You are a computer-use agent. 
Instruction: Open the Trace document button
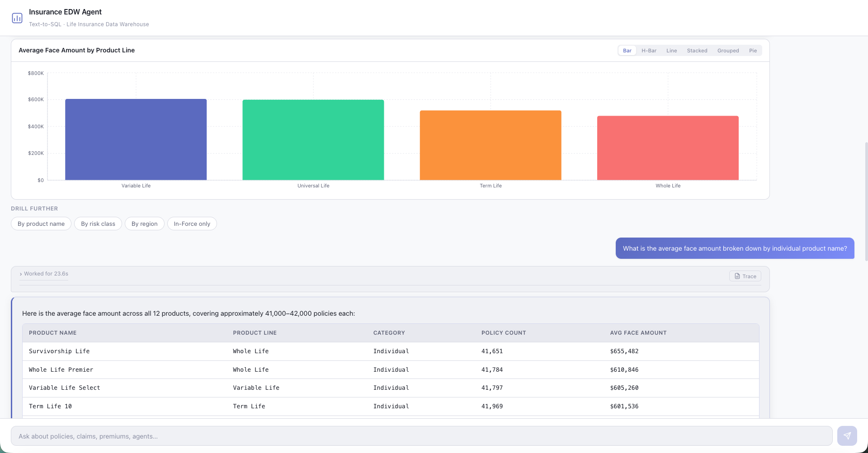[x=745, y=276]
